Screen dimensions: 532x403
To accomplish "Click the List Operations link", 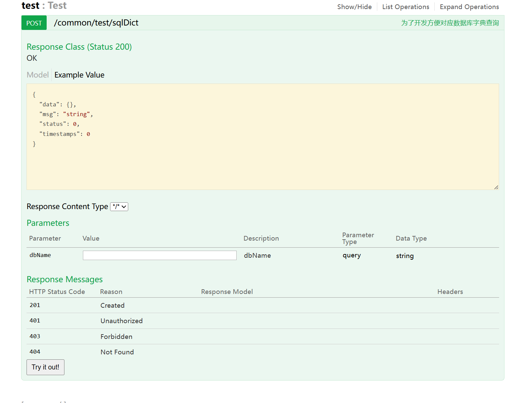I will (x=405, y=7).
